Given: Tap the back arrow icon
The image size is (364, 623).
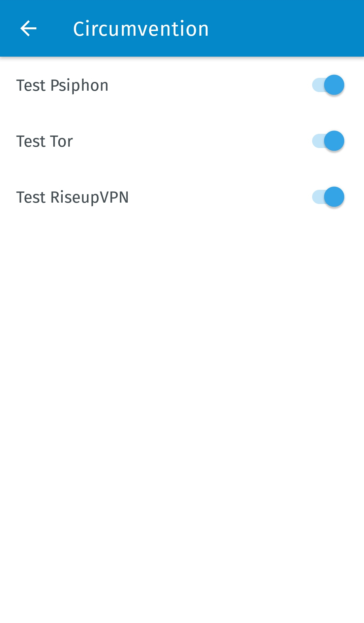Looking at the screenshot, I should pos(28,28).
